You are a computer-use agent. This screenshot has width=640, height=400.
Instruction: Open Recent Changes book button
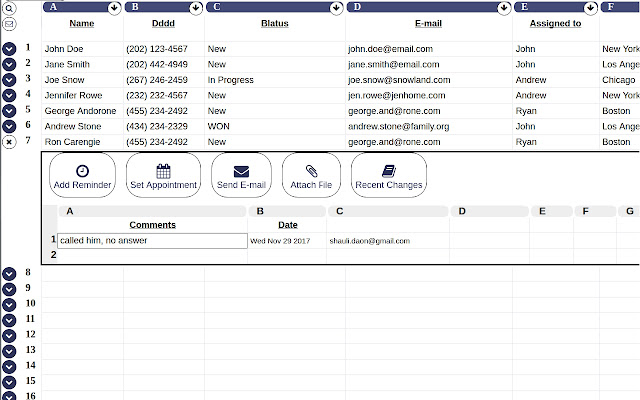click(389, 176)
